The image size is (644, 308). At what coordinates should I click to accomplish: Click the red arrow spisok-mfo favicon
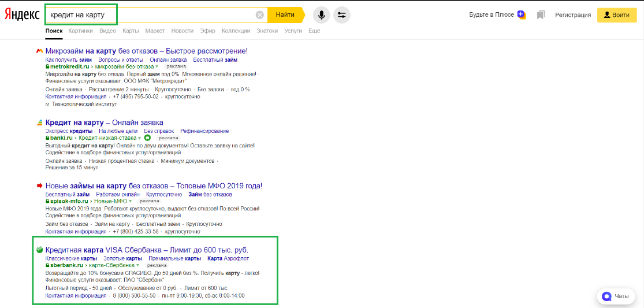tap(39, 186)
